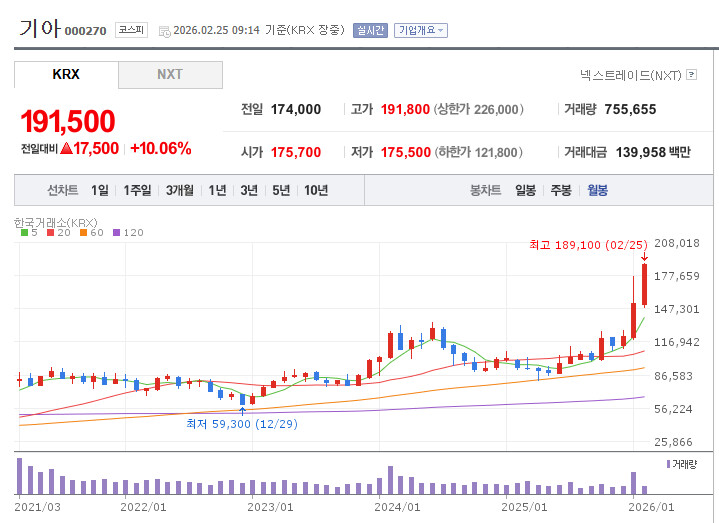Switch to the 주봉 weekly candle chart
This screenshot has height=523, width=719.
(561, 190)
